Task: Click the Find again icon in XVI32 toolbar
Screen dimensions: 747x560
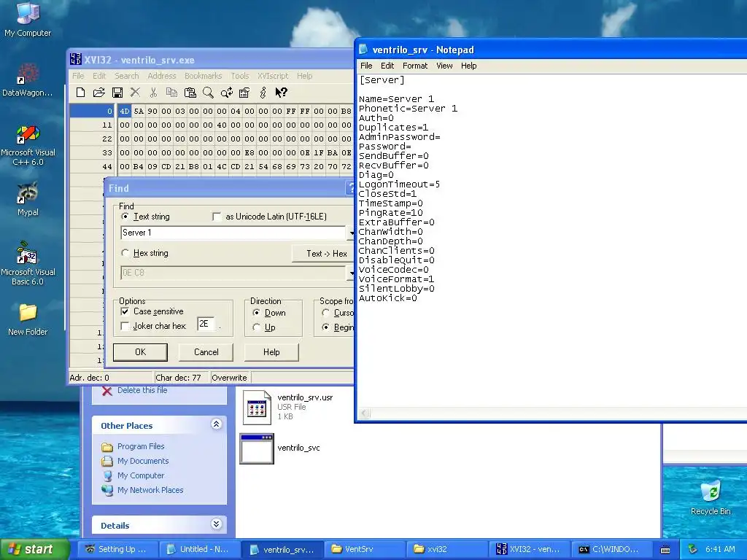Action: pyautogui.click(x=227, y=93)
